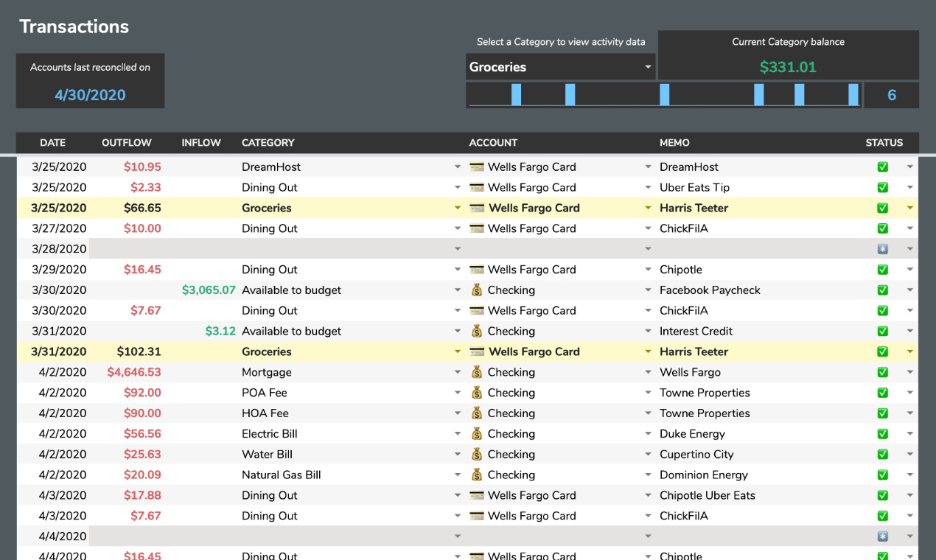The image size is (936, 560).
Task: Click the money bag icon in HOA Fee row
Action: [477, 413]
